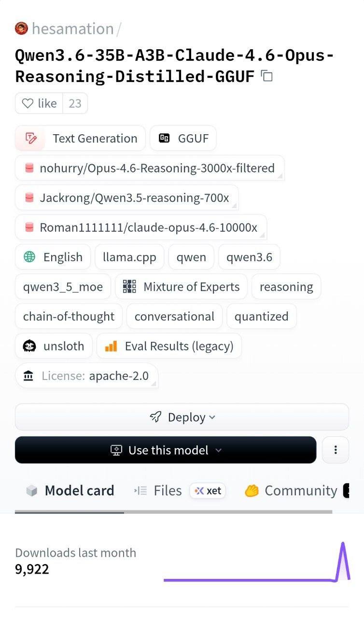Click the English language tag

click(x=53, y=257)
